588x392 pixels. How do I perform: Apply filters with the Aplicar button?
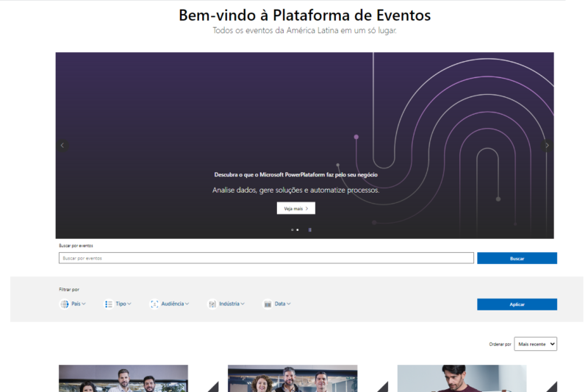click(x=517, y=304)
